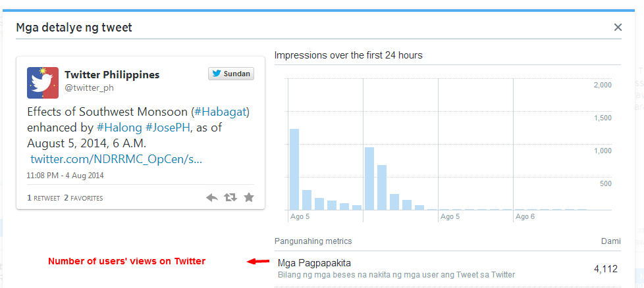
Task: Select the tallest bar in impressions chart
Action: click(294, 169)
